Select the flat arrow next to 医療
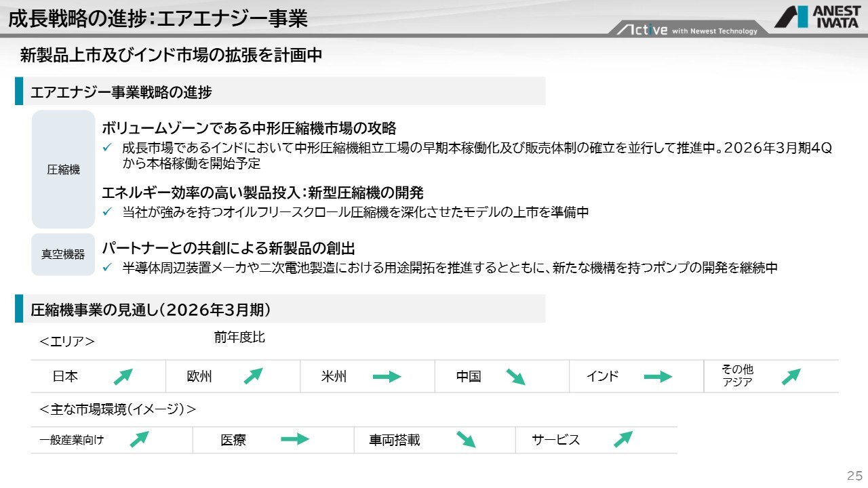The height and width of the screenshot is (488, 868). coord(294,440)
